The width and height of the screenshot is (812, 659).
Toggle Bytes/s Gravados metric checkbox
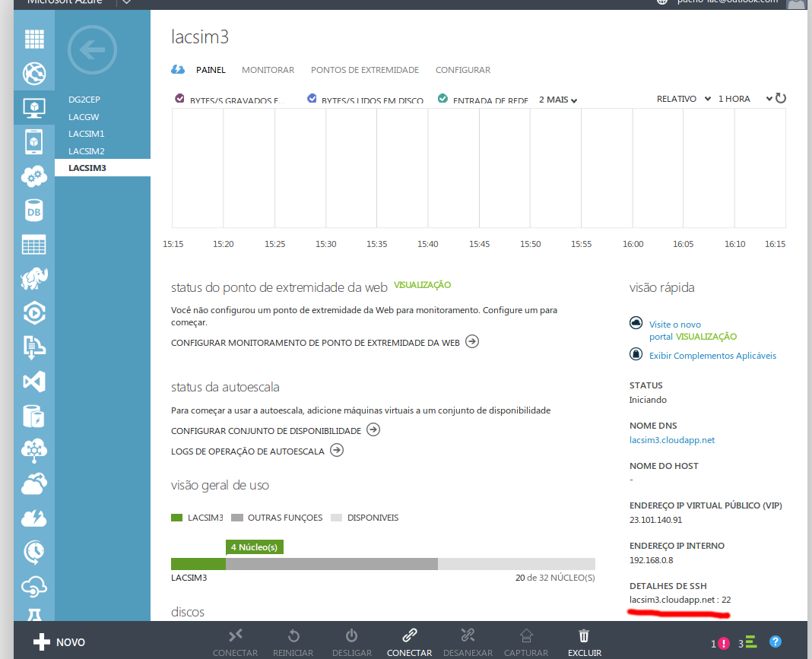[180, 99]
